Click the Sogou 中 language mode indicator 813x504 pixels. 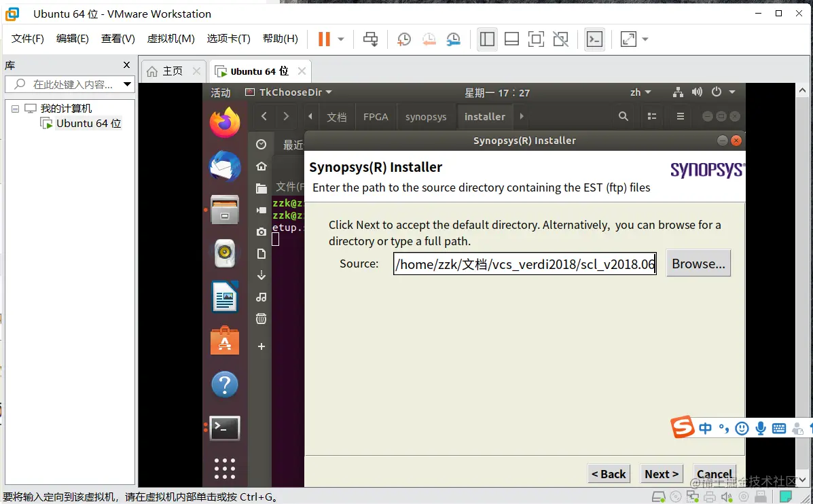coord(705,428)
